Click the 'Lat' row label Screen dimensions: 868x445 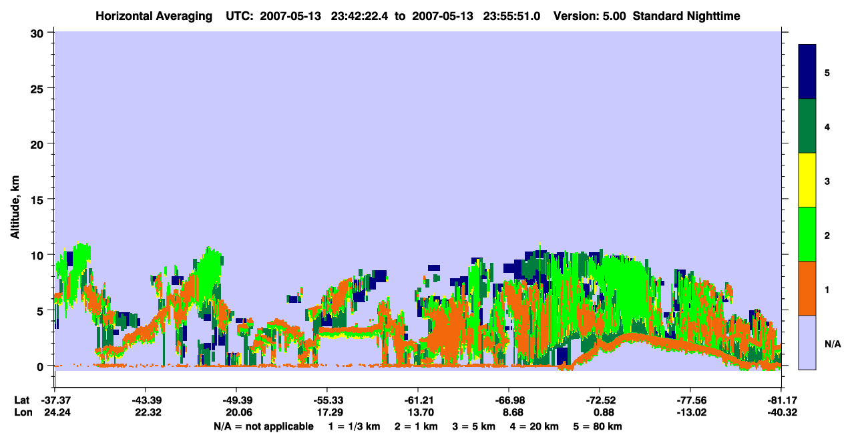(x=21, y=400)
